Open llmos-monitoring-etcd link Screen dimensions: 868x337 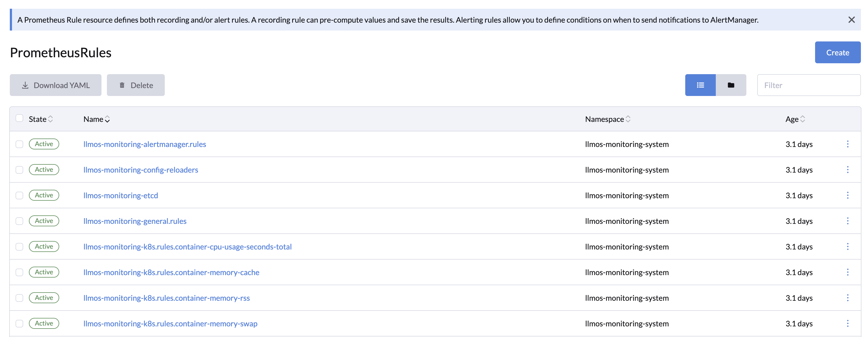pyautogui.click(x=121, y=195)
